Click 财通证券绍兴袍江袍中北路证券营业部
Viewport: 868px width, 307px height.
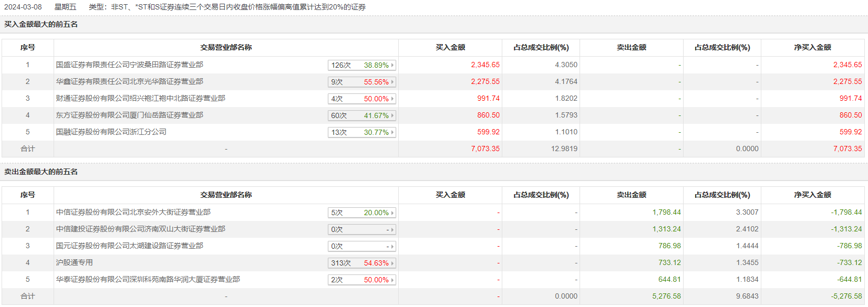click(141, 99)
